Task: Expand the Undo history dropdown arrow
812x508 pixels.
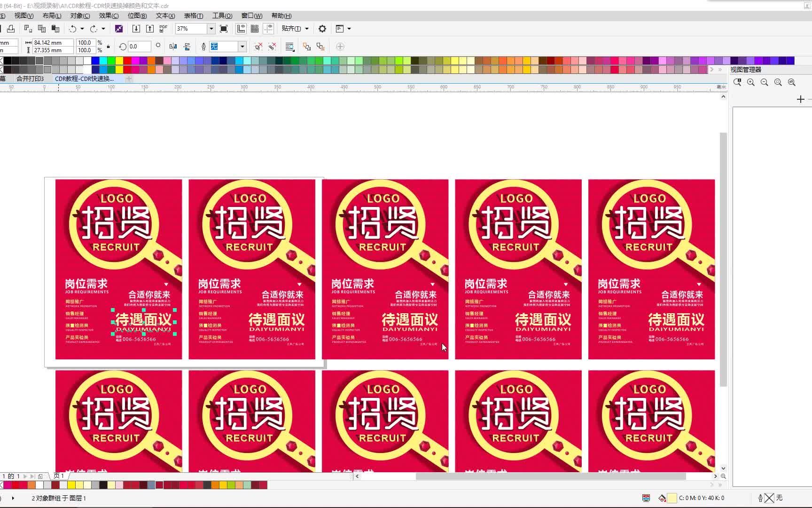Action: [82, 29]
